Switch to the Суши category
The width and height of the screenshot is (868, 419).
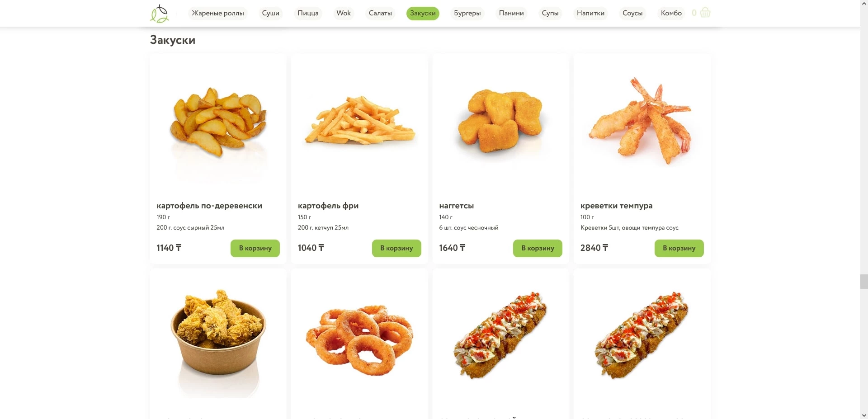pos(271,13)
